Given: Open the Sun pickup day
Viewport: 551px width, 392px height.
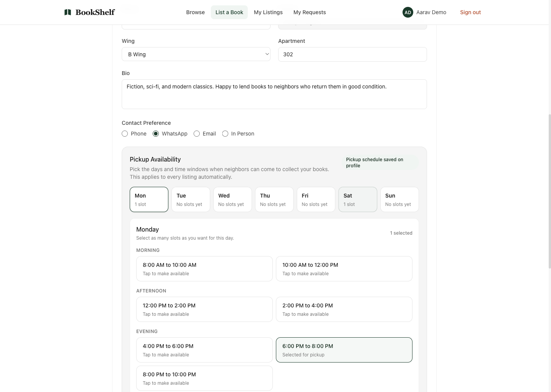Looking at the screenshot, I should pyautogui.click(x=399, y=199).
